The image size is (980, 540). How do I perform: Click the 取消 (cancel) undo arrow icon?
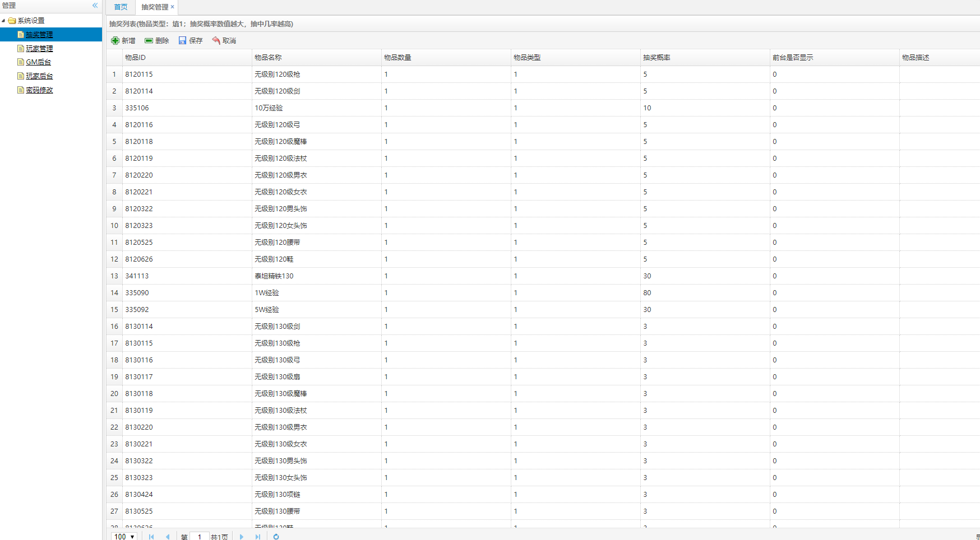click(216, 40)
